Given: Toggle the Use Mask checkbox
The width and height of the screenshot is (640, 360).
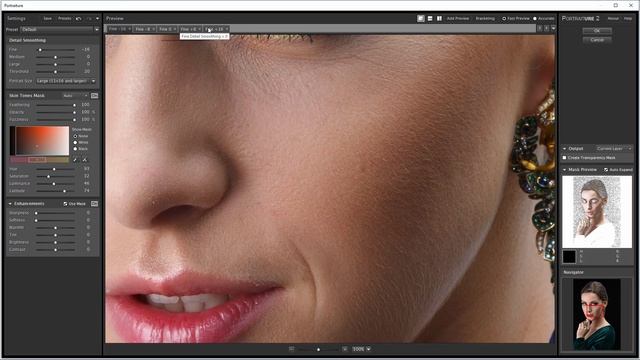Looking at the screenshot, I should (65, 204).
